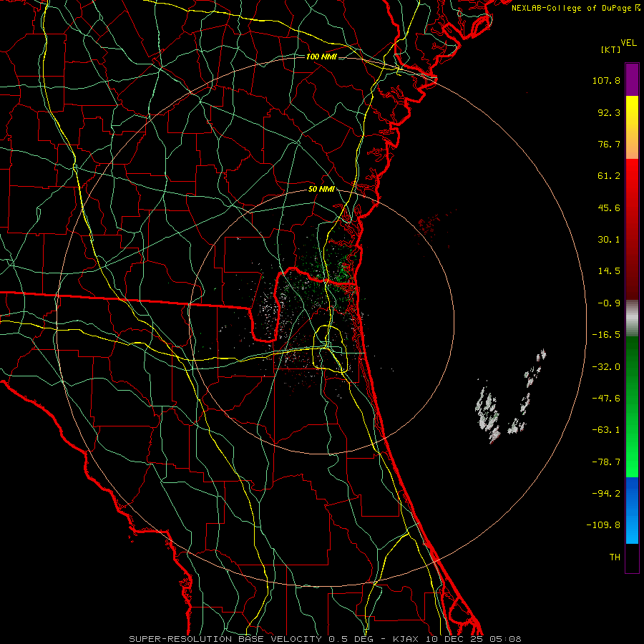This screenshot has height=644, width=644.
Task: Click the 100 NMI range ring label
Action: click(321, 57)
